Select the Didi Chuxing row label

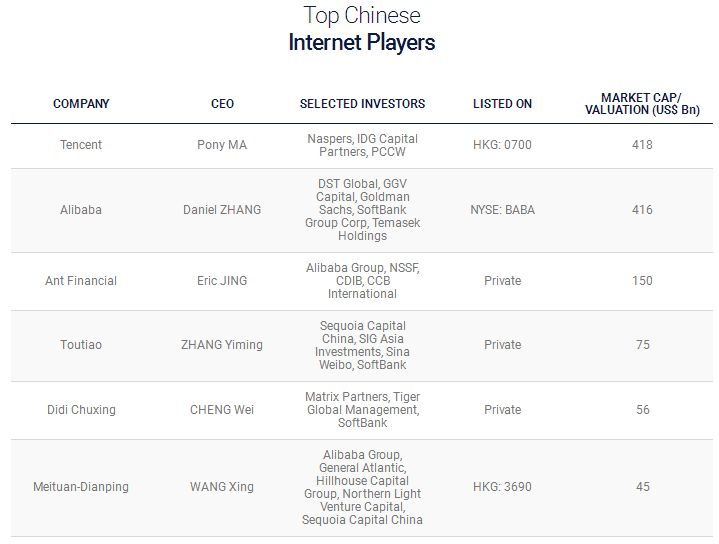[81, 410]
